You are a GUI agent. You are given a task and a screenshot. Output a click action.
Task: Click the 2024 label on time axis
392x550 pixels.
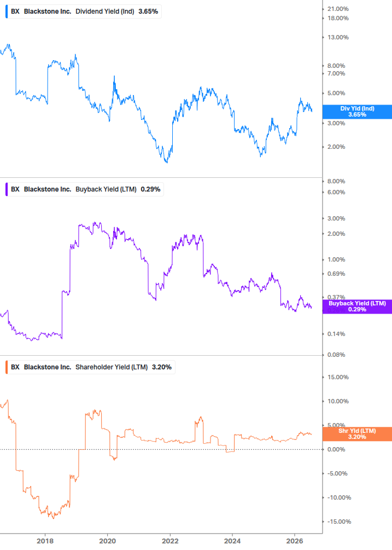232,541
